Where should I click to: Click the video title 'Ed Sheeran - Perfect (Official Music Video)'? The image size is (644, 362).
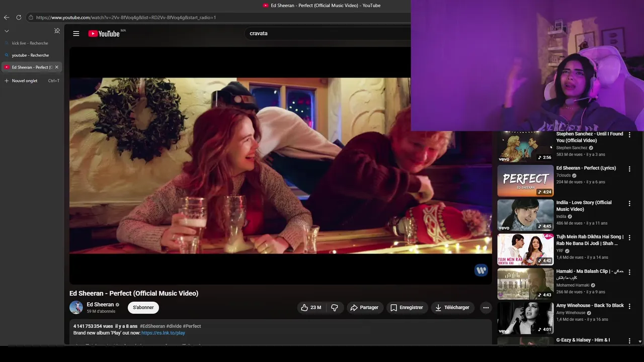click(x=134, y=293)
